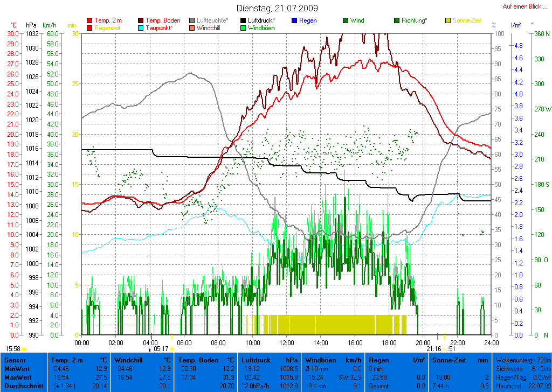Click the Richtung* legend label
This screenshot has height=392, width=552.
pyautogui.click(x=415, y=20)
